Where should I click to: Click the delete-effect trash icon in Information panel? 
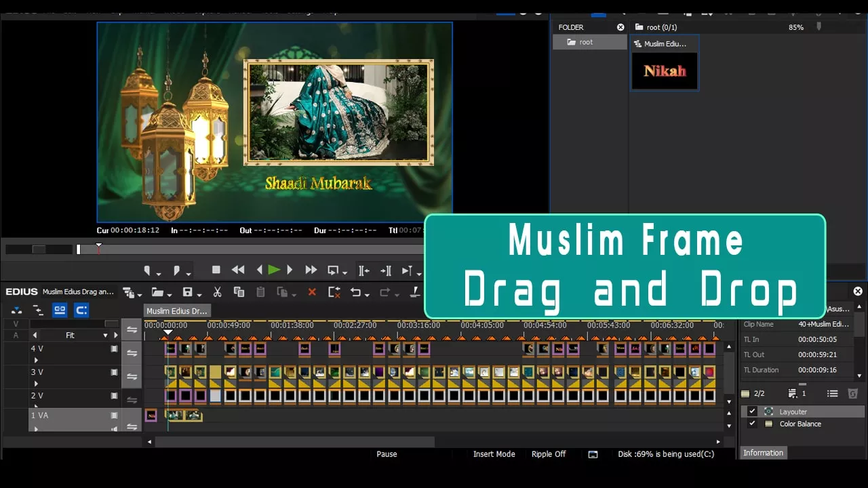[852, 393]
